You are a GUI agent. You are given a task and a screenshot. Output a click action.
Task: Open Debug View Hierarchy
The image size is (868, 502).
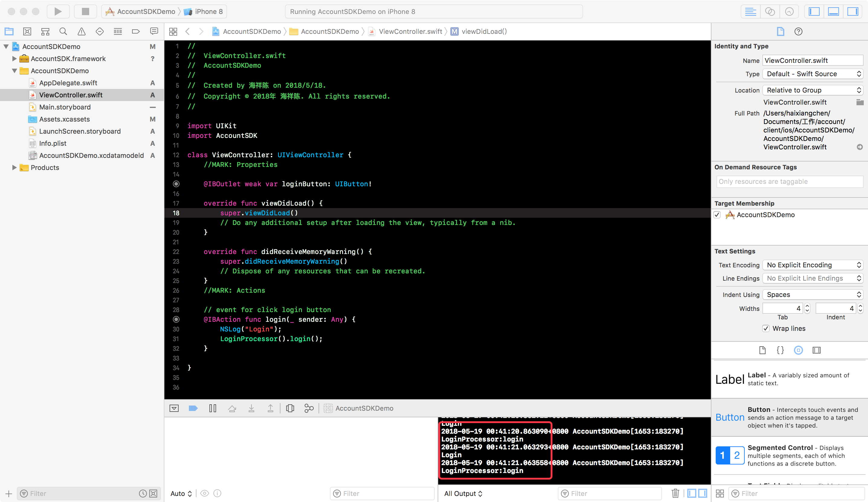[x=290, y=408]
